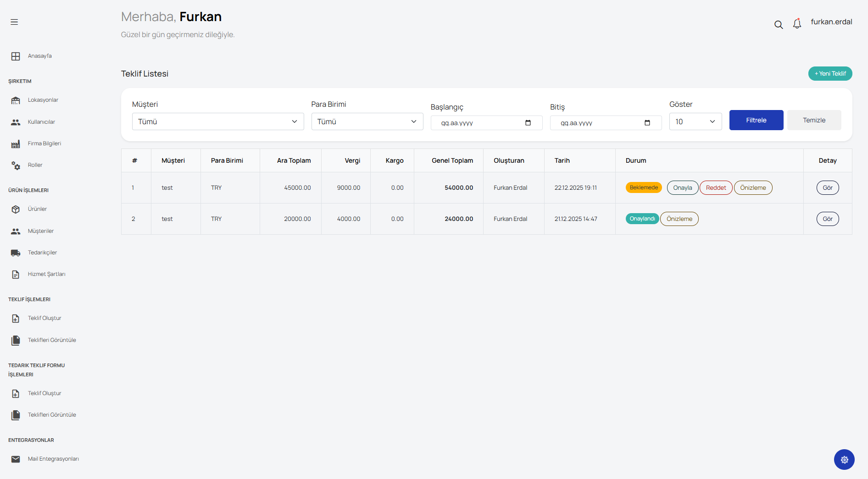This screenshot has width=868, height=479.
Task: Click the Ürünler box icon
Action: pos(16,209)
